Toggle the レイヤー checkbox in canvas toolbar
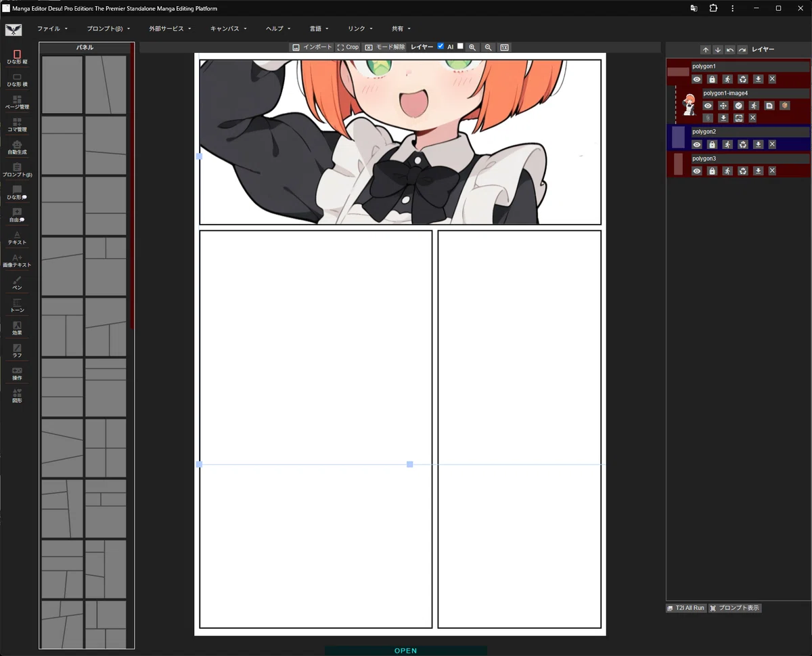 (x=441, y=46)
